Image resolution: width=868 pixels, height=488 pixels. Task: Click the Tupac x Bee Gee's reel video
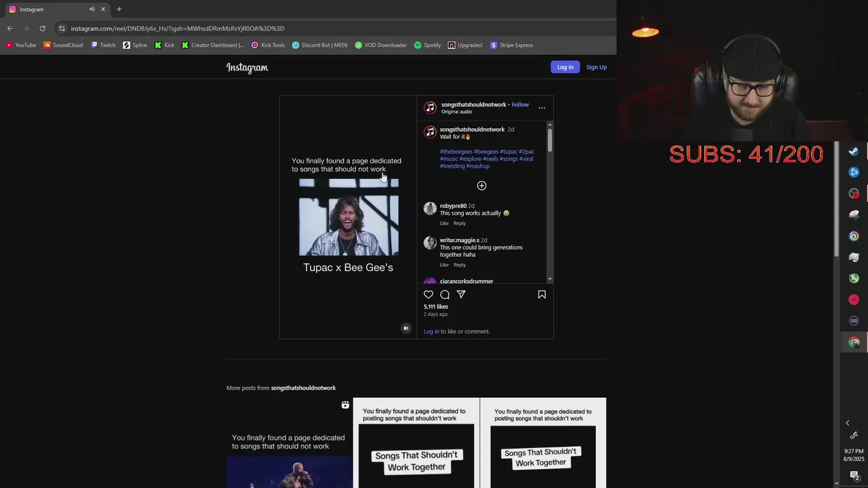(x=349, y=217)
